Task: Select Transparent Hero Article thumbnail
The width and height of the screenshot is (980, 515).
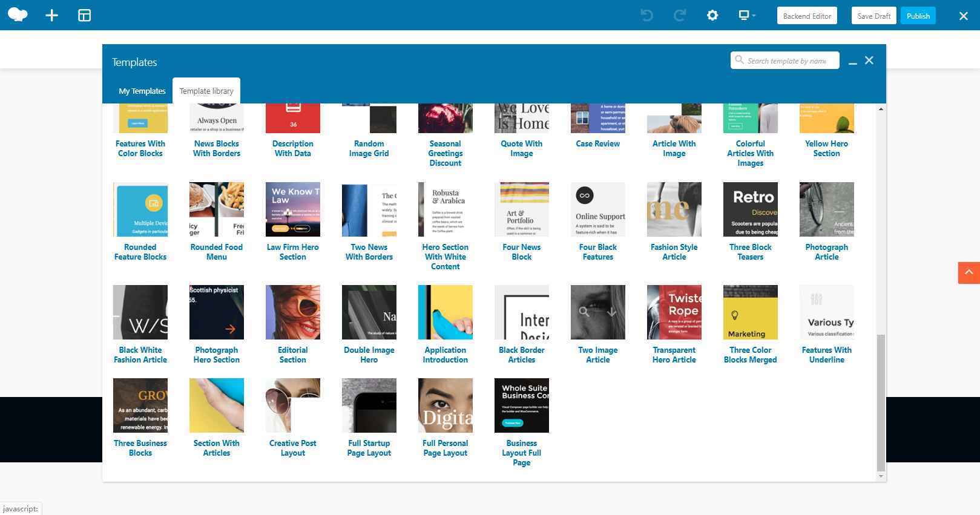Action: pos(674,312)
